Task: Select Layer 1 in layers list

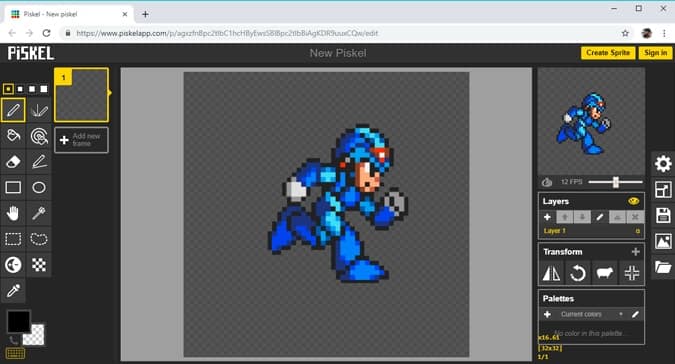Action: [591, 231]
